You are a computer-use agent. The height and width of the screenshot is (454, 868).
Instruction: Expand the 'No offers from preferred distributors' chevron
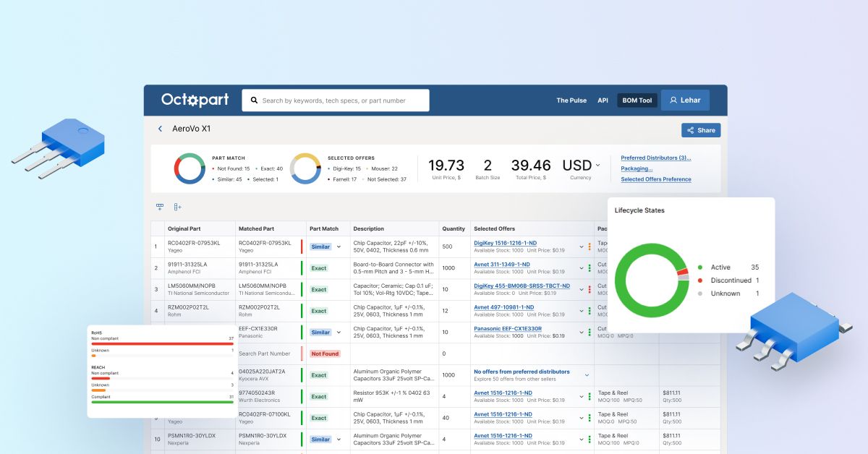(x=587, y=375)
